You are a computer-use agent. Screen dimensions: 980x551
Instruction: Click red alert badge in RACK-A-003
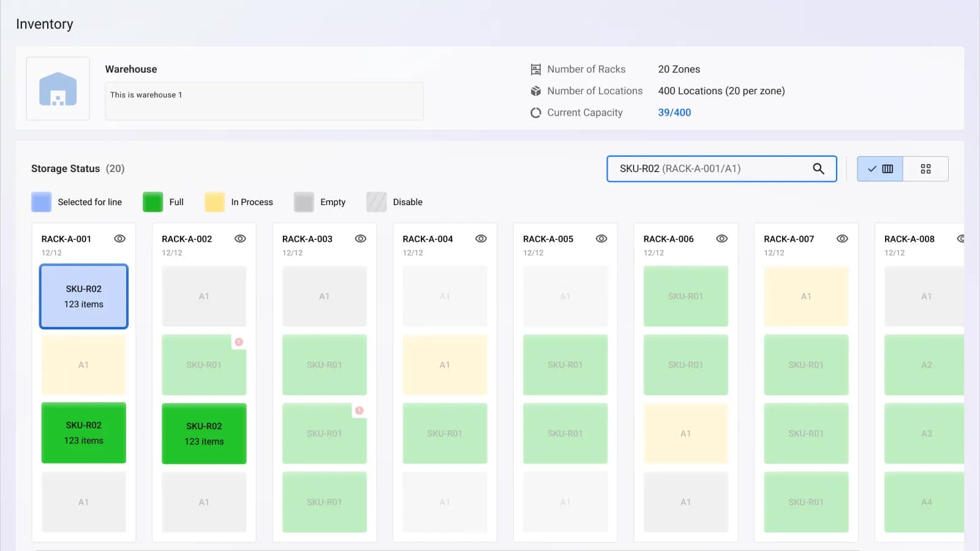pos(360,411)
